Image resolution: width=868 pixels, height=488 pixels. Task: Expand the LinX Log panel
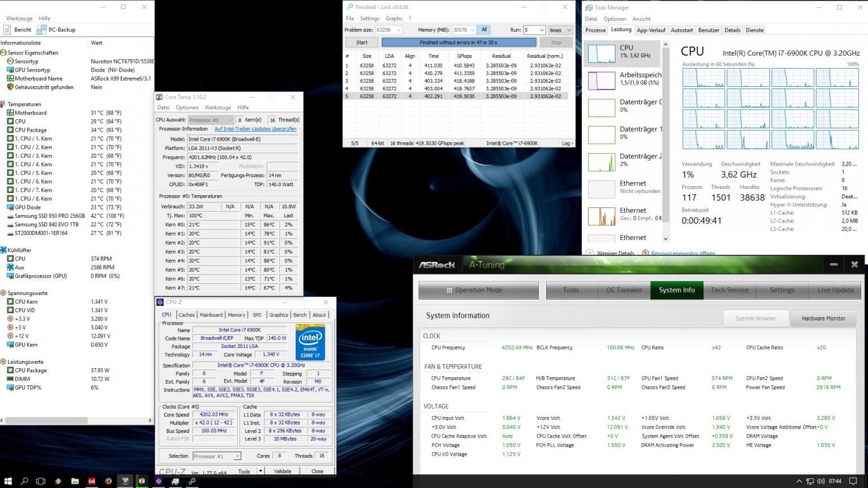(x=566, y=143)
